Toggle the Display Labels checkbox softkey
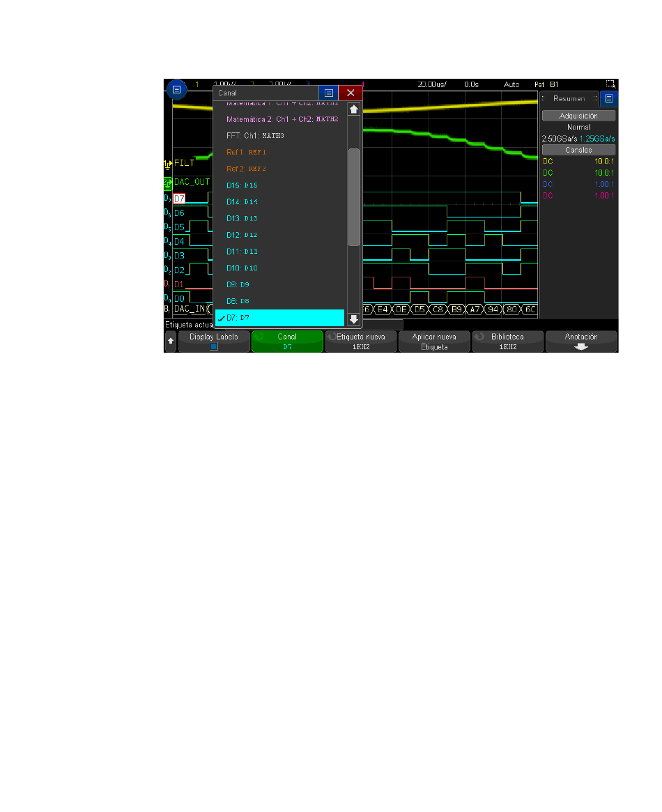Image resolution: width=662 pixels, height=812 pixels. [x=214, y=342]
